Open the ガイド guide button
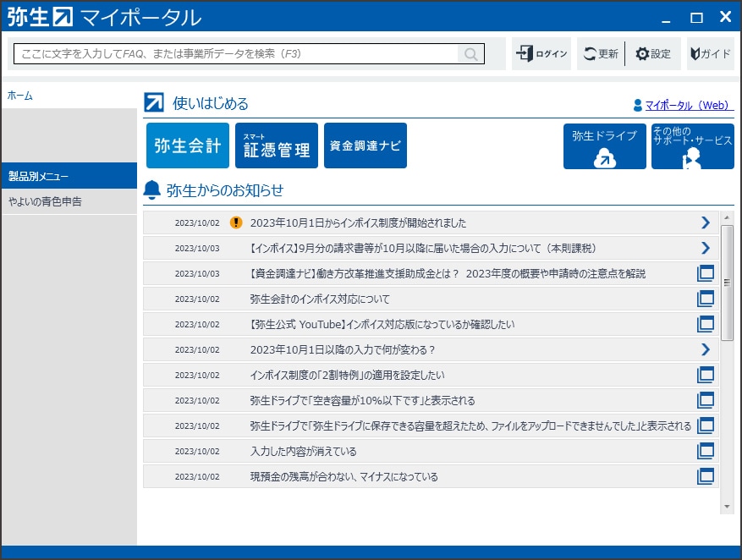The image size is (742, 560). tap(711, 54)
